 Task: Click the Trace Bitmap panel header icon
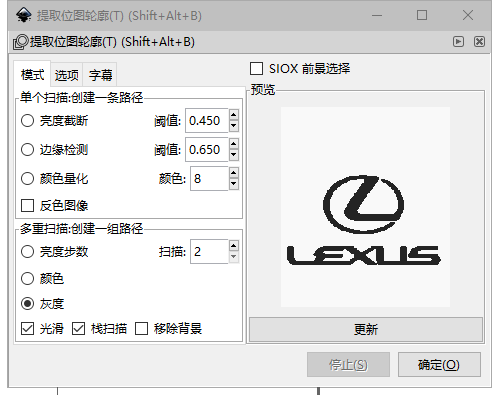click(21, 42)
